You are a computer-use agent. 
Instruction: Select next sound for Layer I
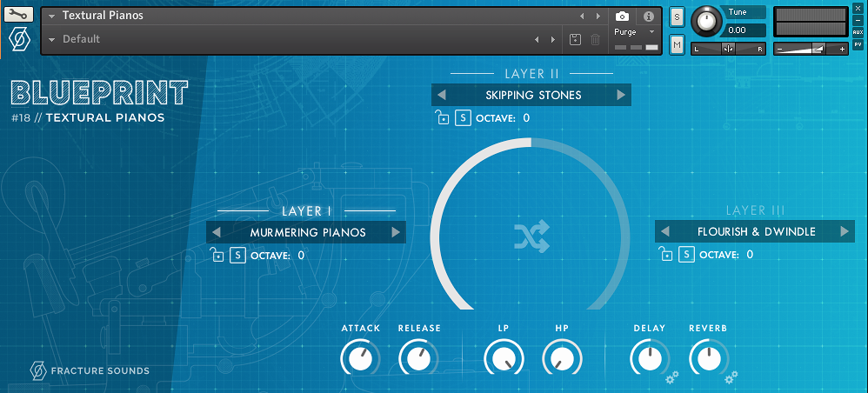[x=396, y=232]
